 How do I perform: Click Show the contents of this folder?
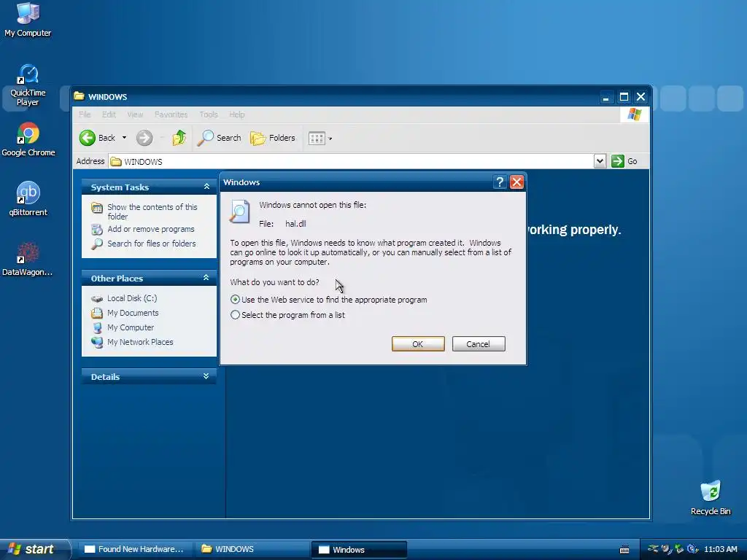coord(152,211)
